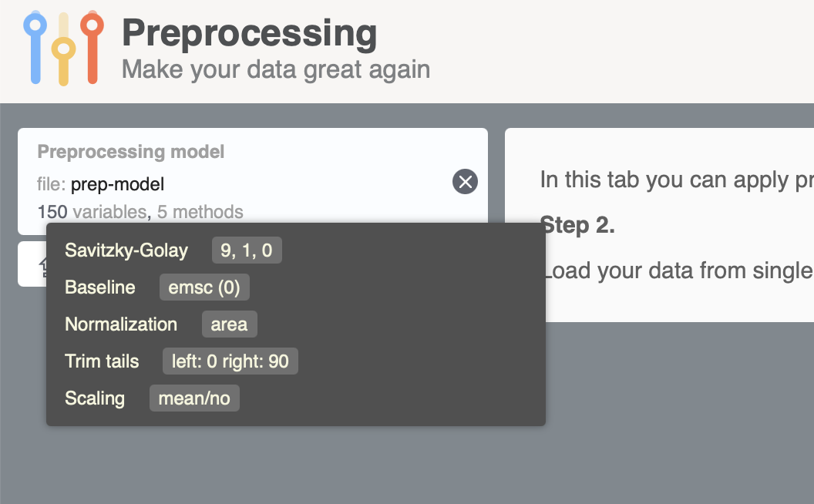
Task: Click the Normalization pill labeled area
Action: click(229, 324)
